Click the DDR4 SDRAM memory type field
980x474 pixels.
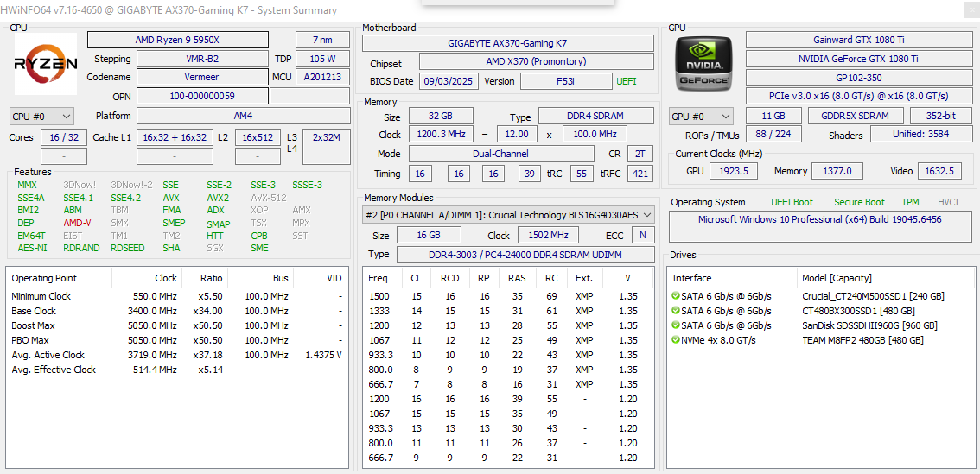[596, 117]
